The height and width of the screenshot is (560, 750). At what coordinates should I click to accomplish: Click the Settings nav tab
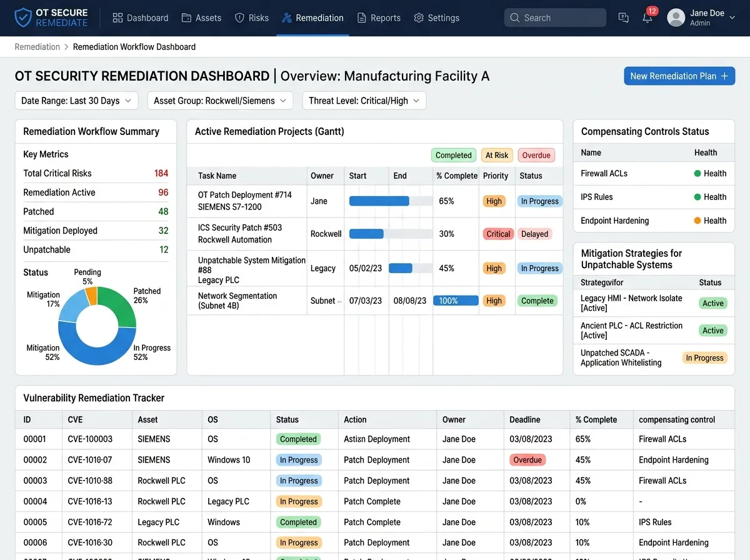tap(436, 18)
